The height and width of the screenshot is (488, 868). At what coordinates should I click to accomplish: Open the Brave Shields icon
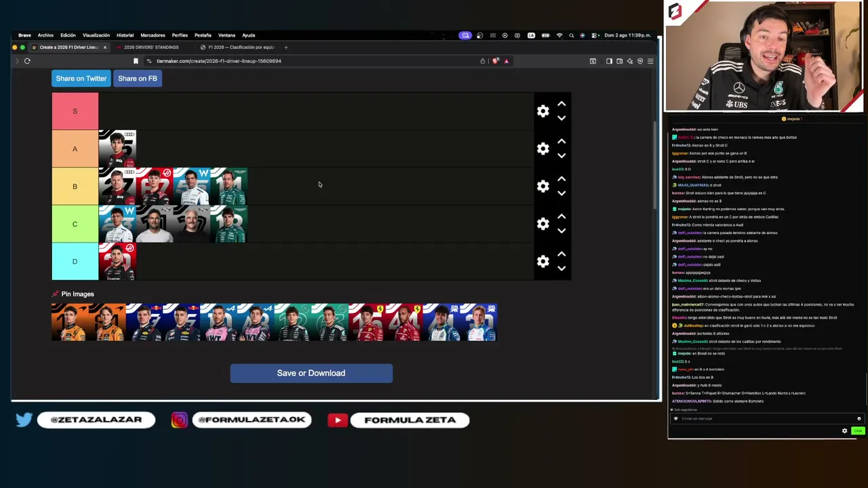click(x=495, y=61)
